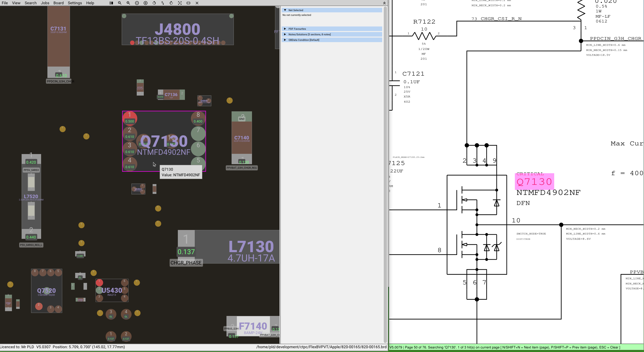Click the C7140 capacitor
644x352 pixels.
point(242,138)
